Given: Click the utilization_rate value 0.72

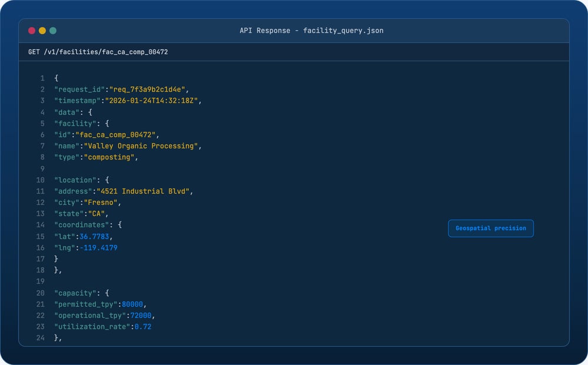Looking at the screenshot, I should [144, 327].
